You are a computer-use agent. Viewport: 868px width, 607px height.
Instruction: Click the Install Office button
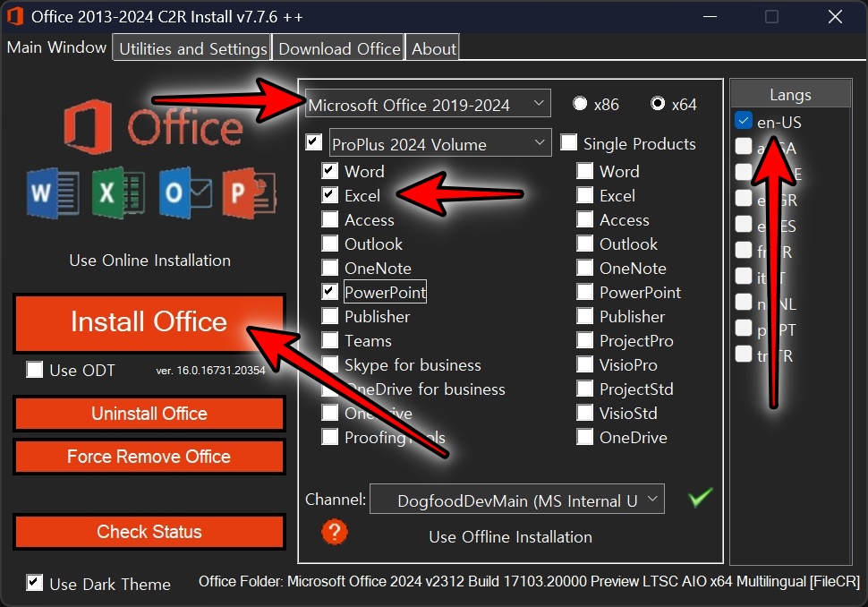[149, 322]
